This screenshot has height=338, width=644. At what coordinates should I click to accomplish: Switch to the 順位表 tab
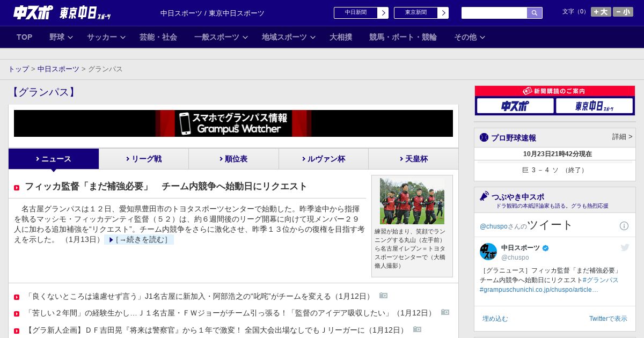pos(233,159)
